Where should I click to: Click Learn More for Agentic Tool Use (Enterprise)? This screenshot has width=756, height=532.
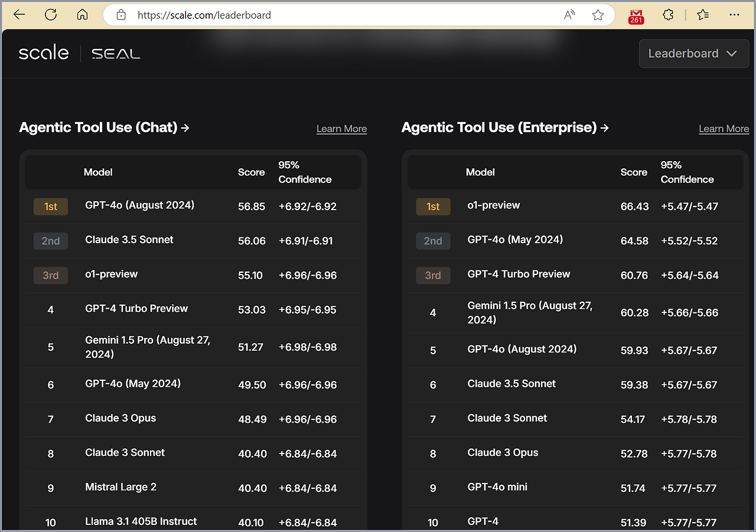click(x=724, y=129)
